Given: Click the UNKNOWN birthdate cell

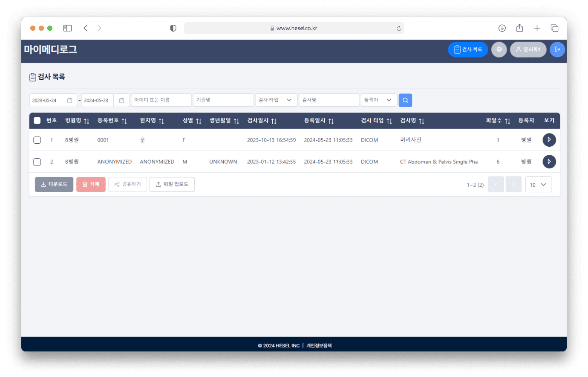Looking at the screenshot, I should pos(223,162).
